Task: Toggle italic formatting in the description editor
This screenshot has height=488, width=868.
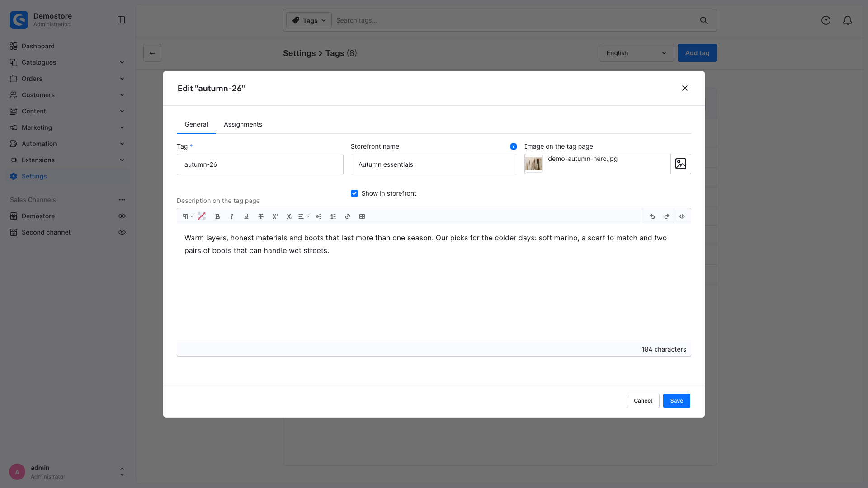Action: tap(232, 216)
